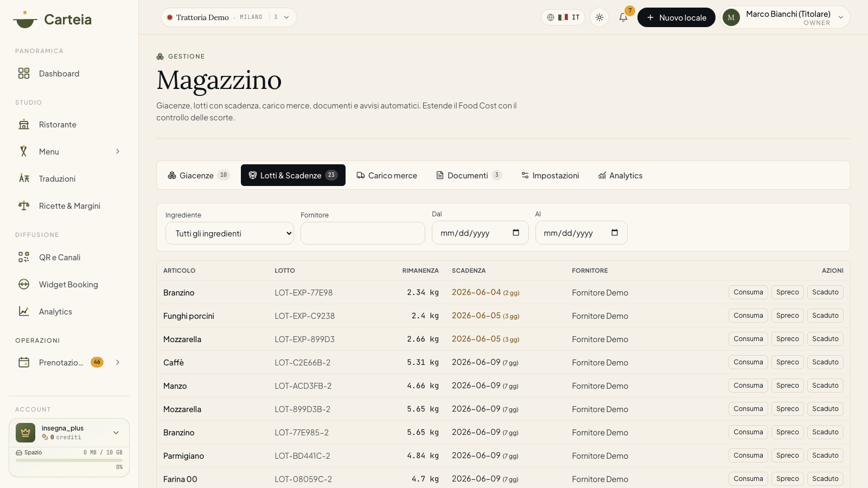Viewport: 868px width, 488px height.
Task: Click the Fornitore filter text field
Action: [x=363, y=233]
